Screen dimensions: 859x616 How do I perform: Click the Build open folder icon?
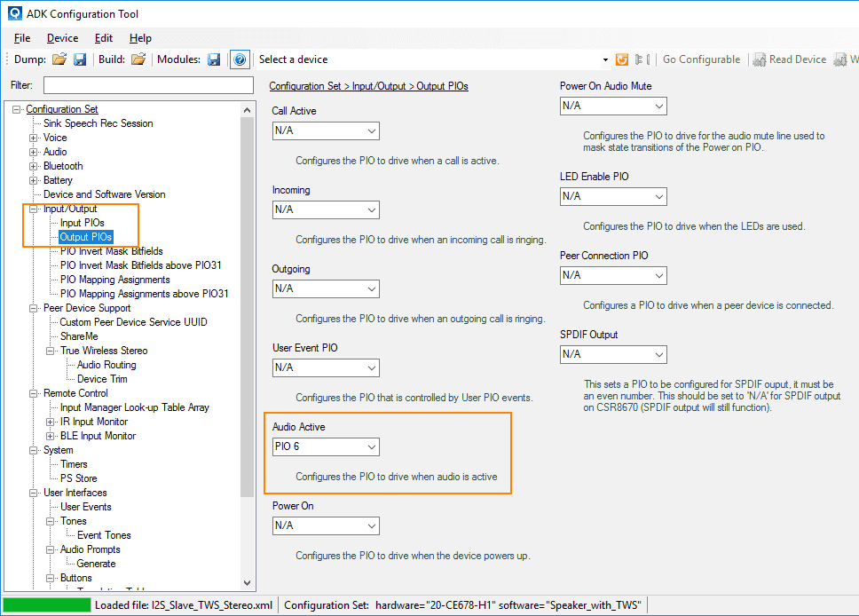click(138, 59)
